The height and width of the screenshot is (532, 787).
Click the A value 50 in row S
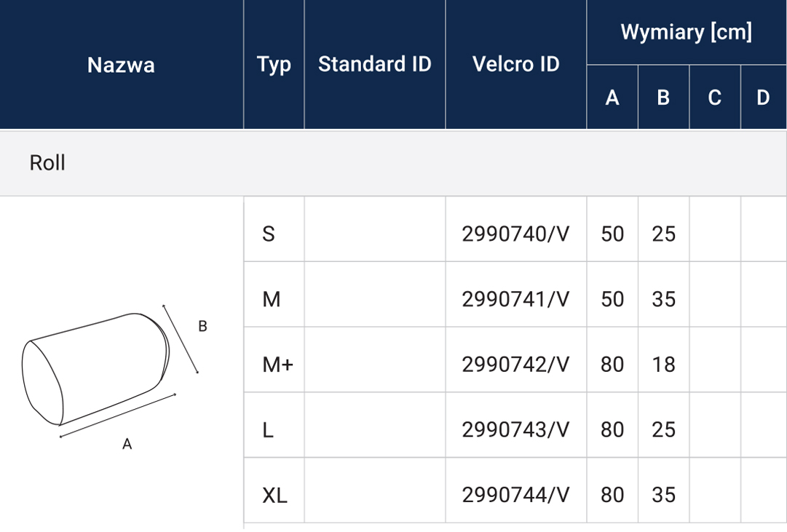(x=612, y=234)
